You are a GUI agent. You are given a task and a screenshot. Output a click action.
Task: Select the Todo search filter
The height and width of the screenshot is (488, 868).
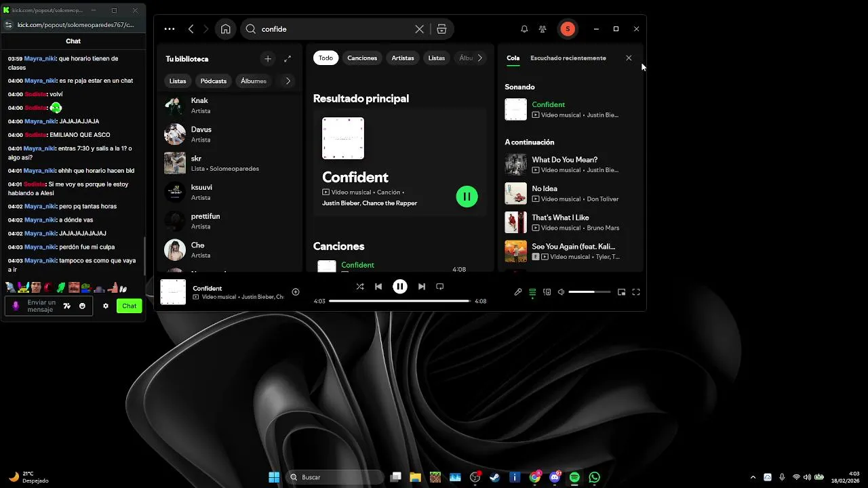click(326, 58)
